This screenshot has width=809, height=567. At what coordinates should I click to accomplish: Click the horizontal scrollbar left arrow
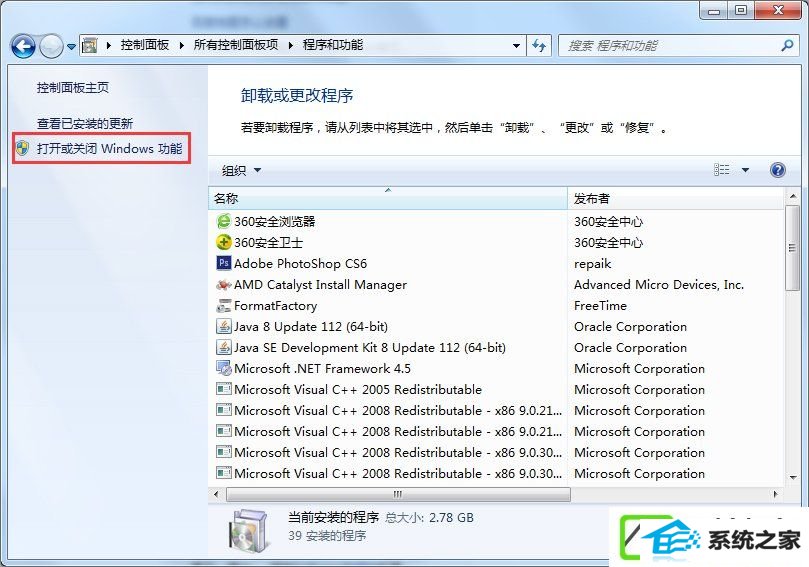click(x=216, y=494)
